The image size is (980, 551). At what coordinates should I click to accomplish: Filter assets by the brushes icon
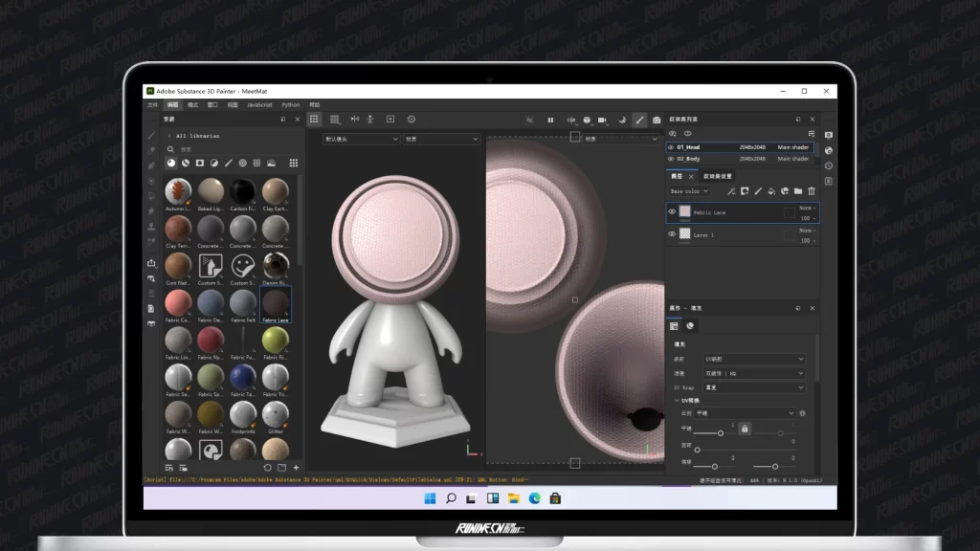pos(228,164)
